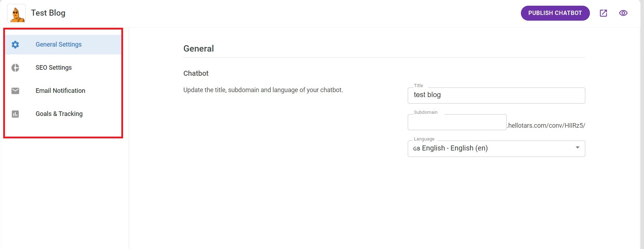This screenshot has width=644, height=249.
Task: Click the Goals & Tracking chart icon
Action: coord(15,114)
